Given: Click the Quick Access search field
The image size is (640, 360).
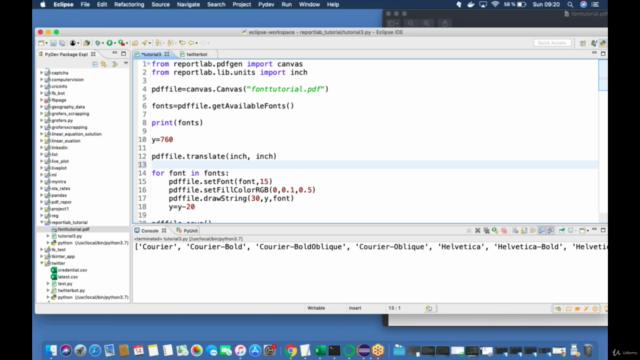Looking at the screenshot, I should [552, 43].
